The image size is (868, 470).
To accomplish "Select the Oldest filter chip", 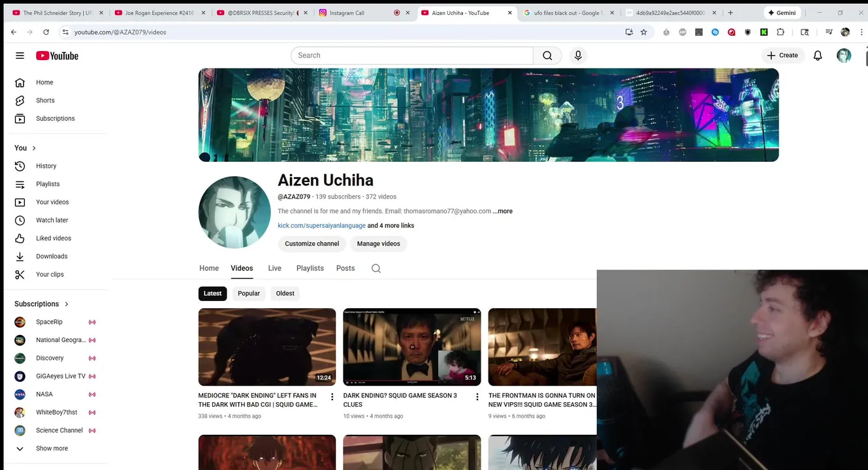I will 285,294.
